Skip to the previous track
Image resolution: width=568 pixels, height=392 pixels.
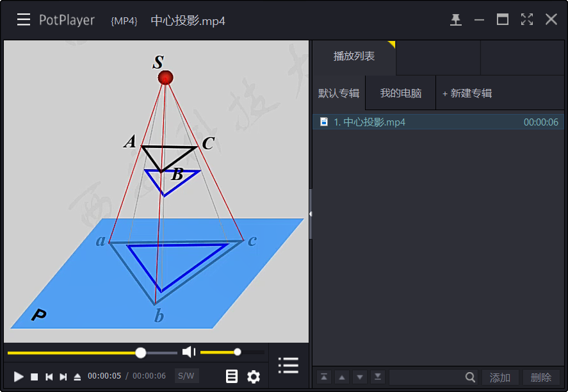[x=49, y=377]
